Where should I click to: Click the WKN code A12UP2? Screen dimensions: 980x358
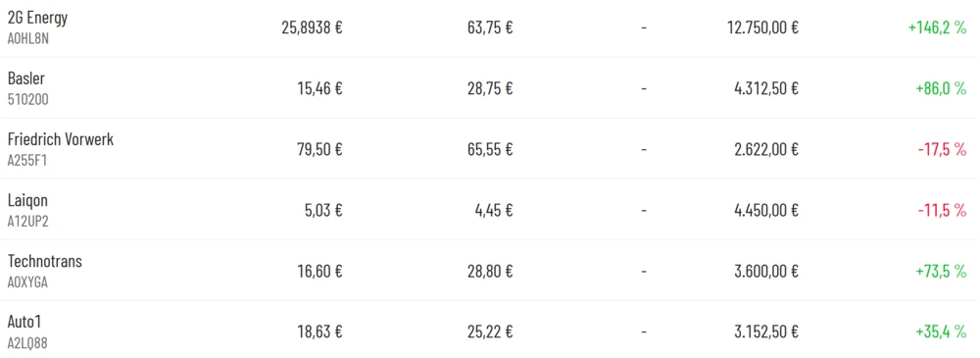28,221
